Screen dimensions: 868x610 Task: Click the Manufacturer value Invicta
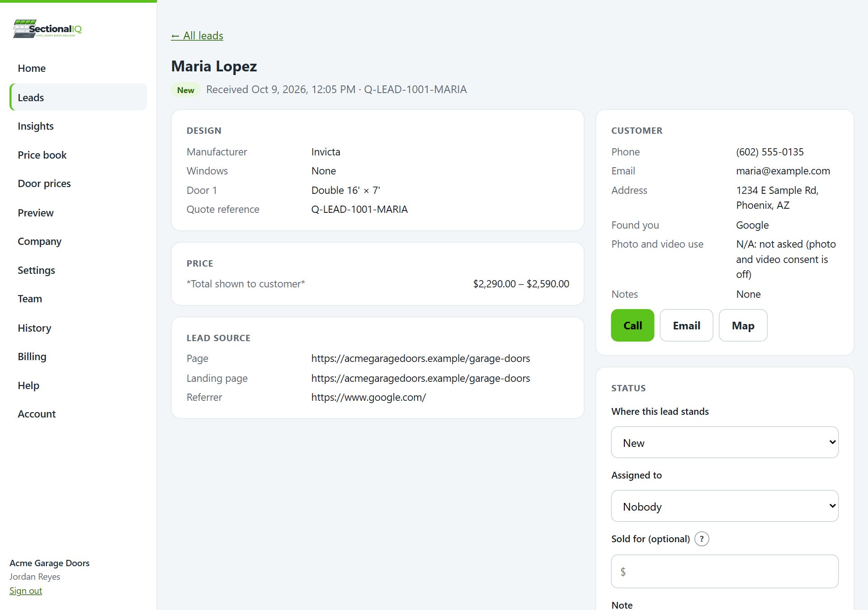(325, 152)
